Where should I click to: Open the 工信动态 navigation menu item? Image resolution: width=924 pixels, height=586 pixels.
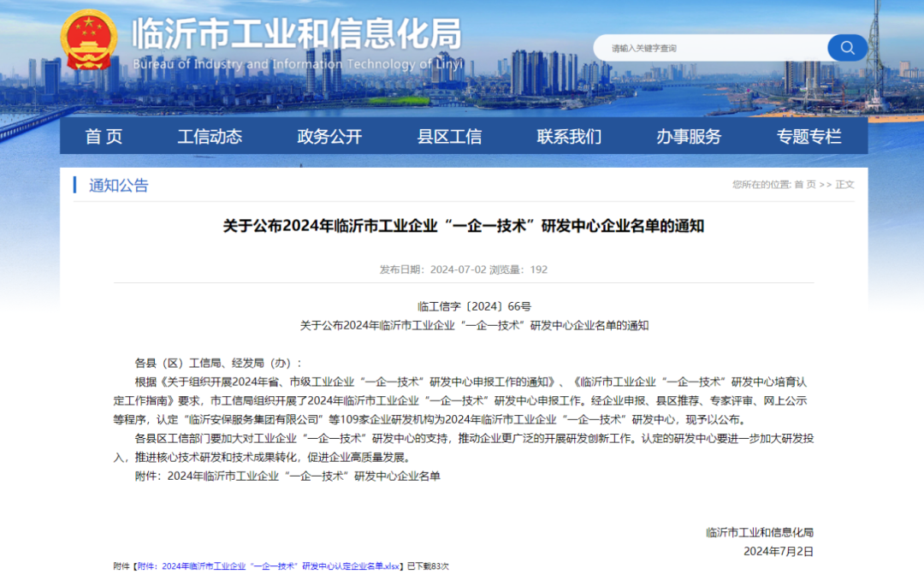pyautogui.click(x=210, y=137)
